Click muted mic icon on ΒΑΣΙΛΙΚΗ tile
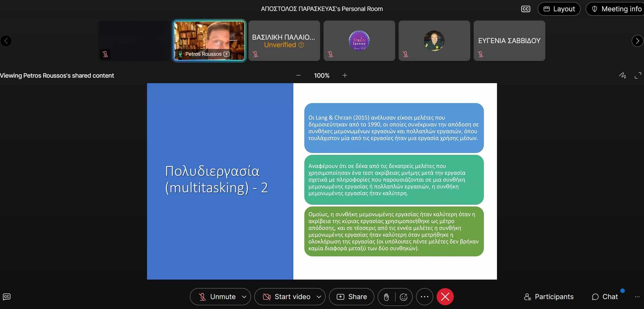Screen dimensions: 644x309 (255, 54)
